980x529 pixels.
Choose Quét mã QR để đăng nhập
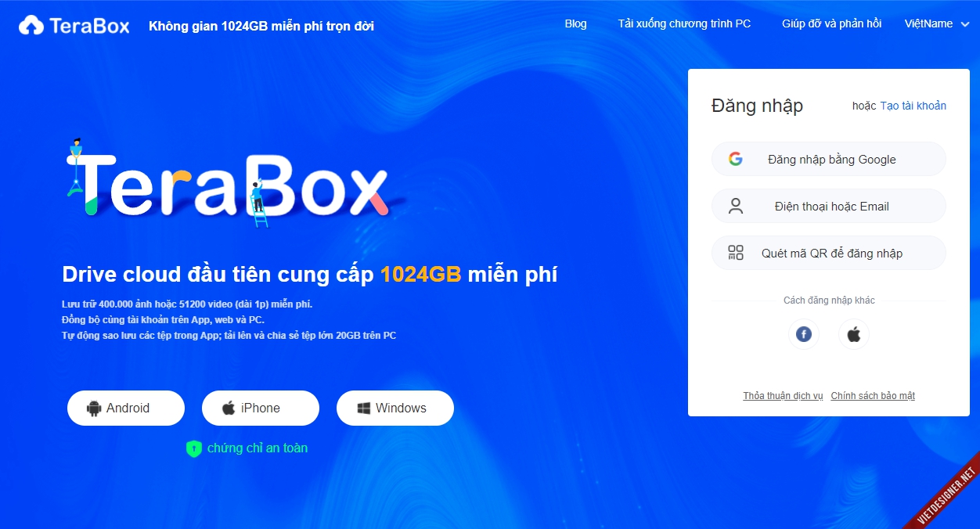[x=829, y=253]
